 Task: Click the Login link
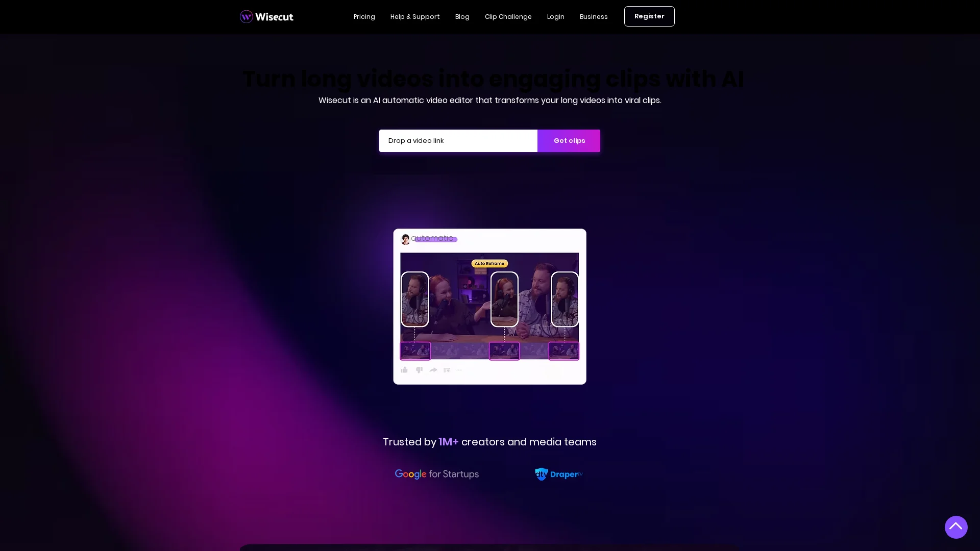556,17
